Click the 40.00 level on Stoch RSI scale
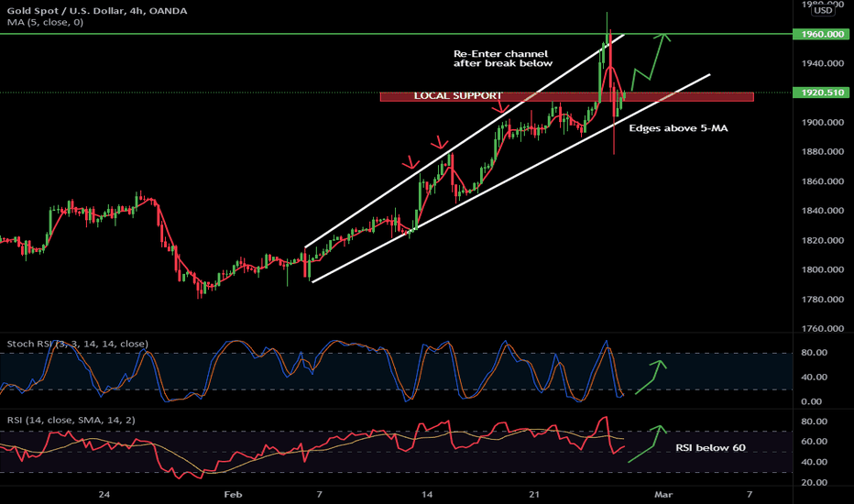 pos(815,377)
